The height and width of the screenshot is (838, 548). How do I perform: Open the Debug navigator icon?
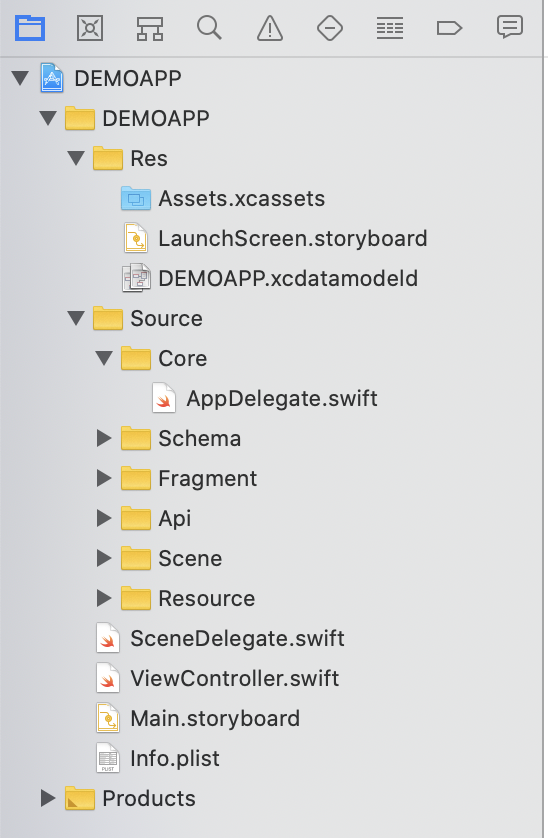coord(390,28)
